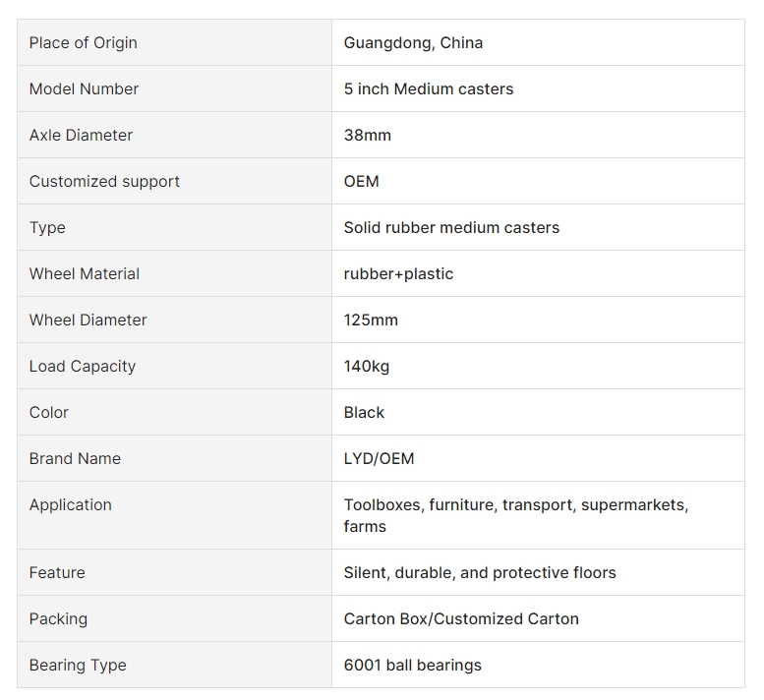Click the Model Number label
Image resolution: width=764 pixels, height=700 pixels.
84,89
